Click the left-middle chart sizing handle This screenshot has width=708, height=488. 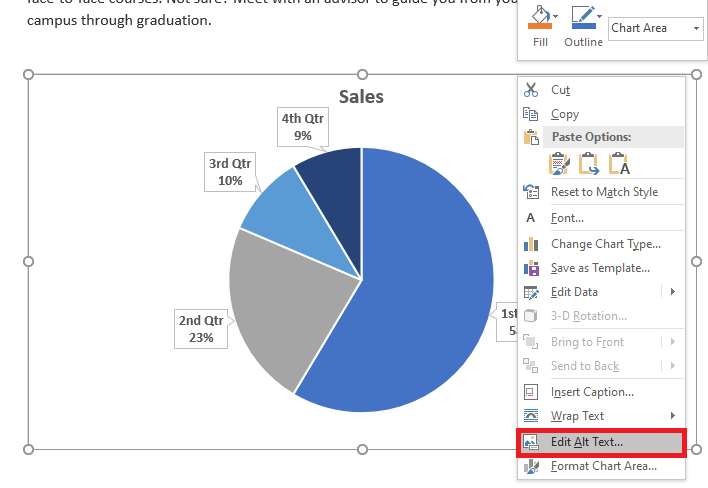28,261
